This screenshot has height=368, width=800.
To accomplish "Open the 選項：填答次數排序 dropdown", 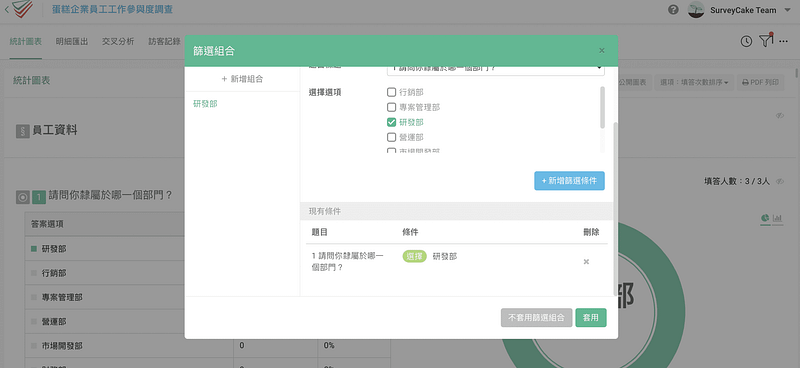I will 694,82.
